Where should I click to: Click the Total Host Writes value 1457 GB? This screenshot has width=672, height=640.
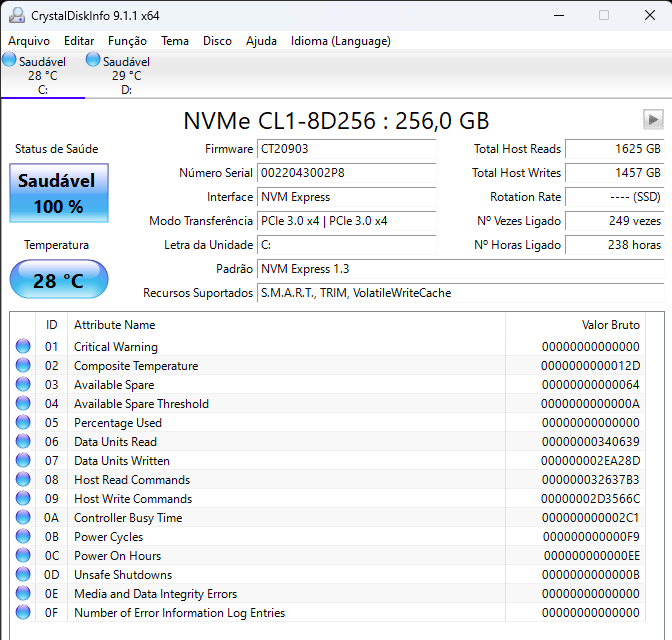tap(615, 173)
